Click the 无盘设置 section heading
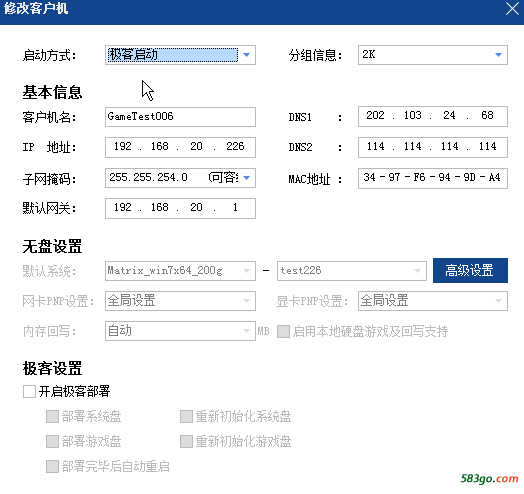Image resolution: width=524 pixels, height=494 pixels. 52,247
